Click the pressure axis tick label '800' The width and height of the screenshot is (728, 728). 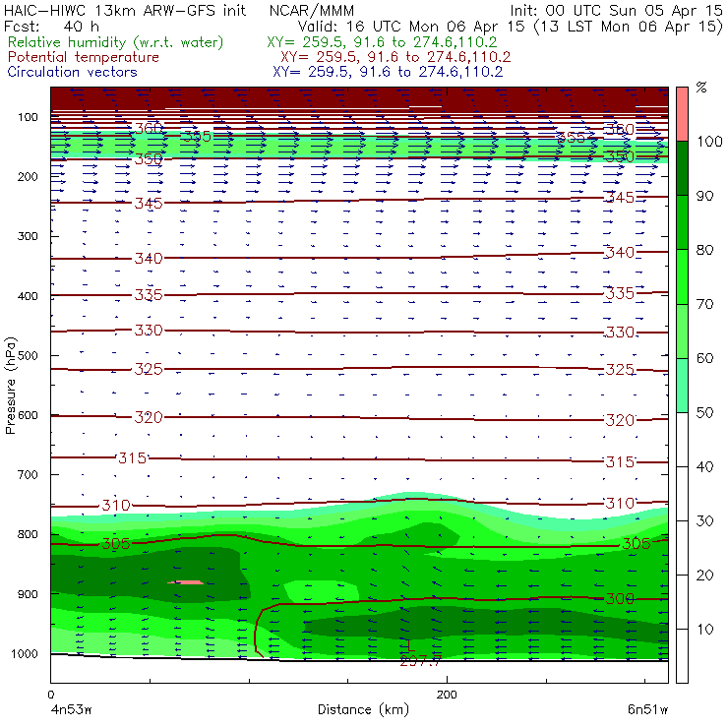(x=28, y=534)
